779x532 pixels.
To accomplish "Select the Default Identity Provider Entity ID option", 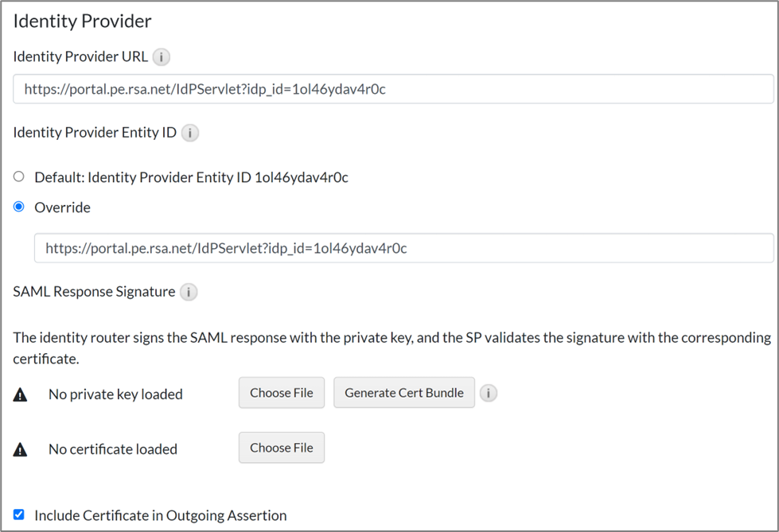I will (x=18, y=177).
